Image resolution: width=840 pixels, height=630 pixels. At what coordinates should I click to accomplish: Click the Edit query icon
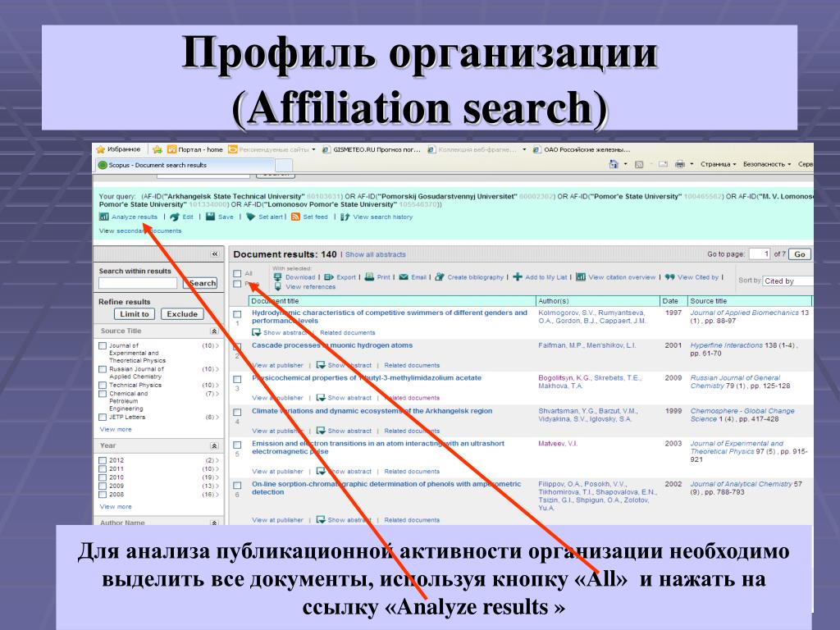175,217
